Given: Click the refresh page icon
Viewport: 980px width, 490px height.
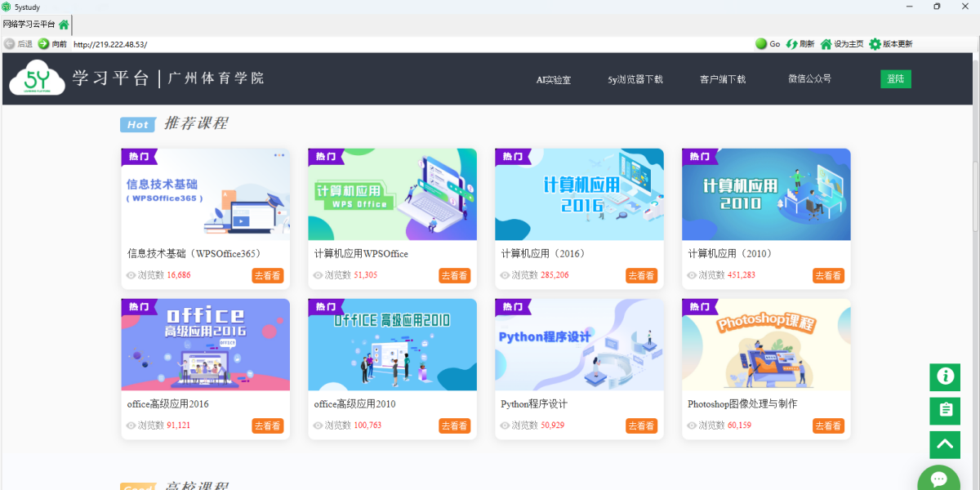Looking at the screenshot, I should click(x=791, y=44).
